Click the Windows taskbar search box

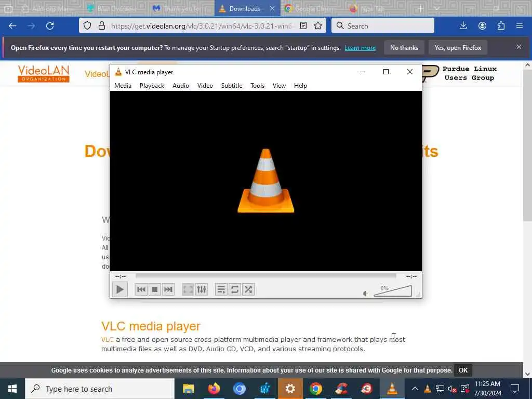tap(100, 389)
